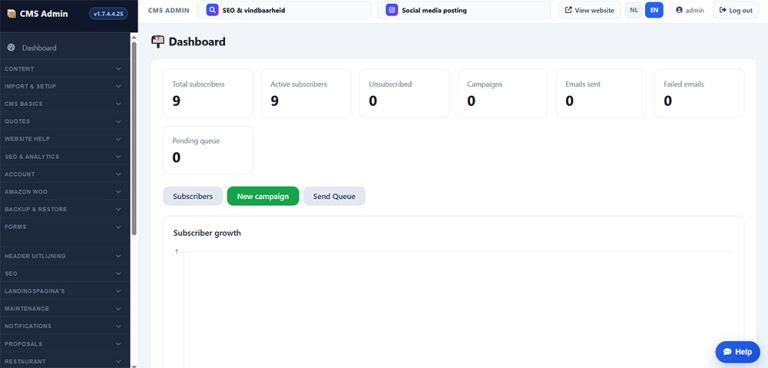Open the Dashboard sidebar item
The image size is (768, 368).
(x=65, y=48)
